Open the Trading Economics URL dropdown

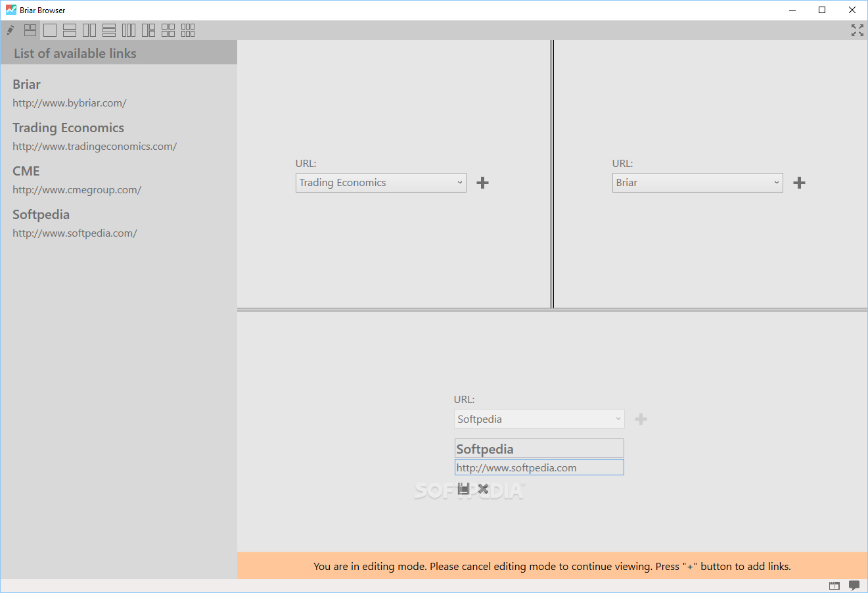click(x=381, y=183)
